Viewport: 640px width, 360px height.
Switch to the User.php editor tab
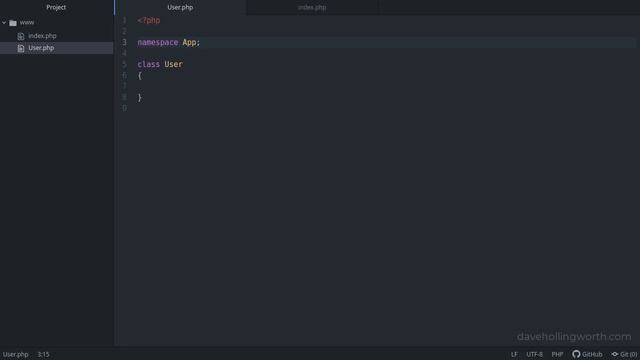coord(180,7)
